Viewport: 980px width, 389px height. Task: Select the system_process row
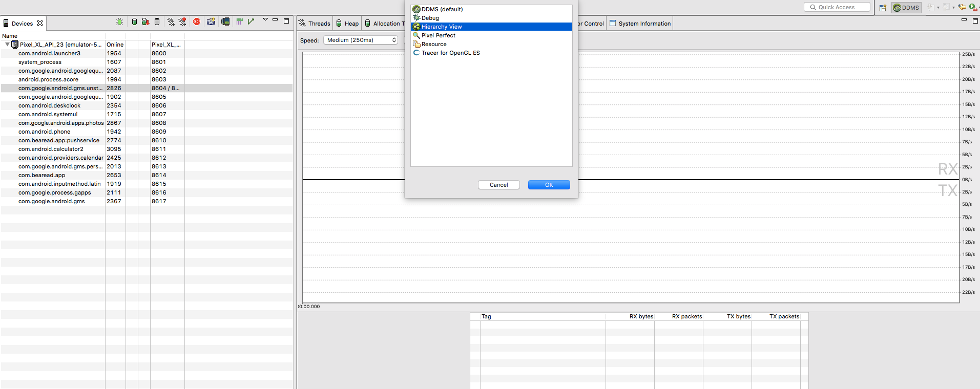147,62
